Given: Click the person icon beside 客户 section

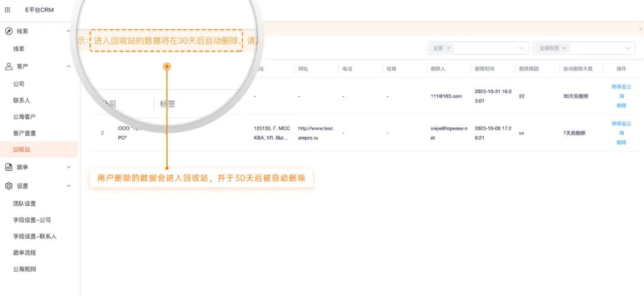Looking at the screenshot, I should click(x=8, y=66).
